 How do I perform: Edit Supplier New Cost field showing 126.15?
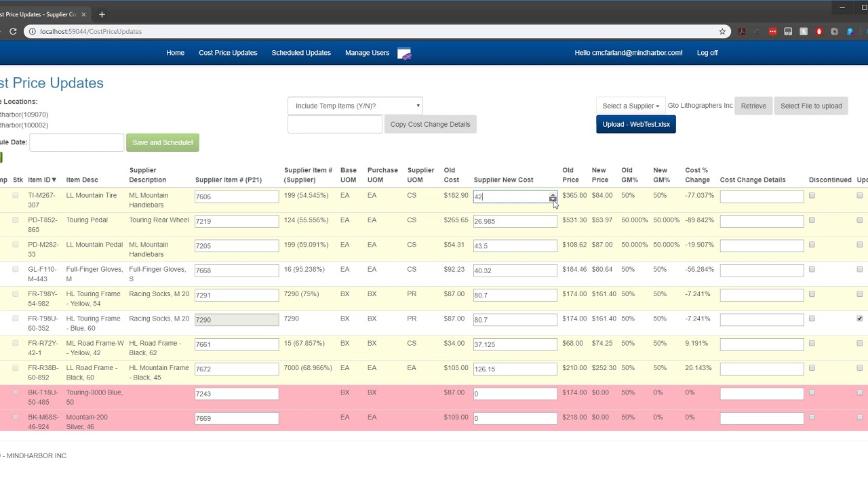pos(515,369)
